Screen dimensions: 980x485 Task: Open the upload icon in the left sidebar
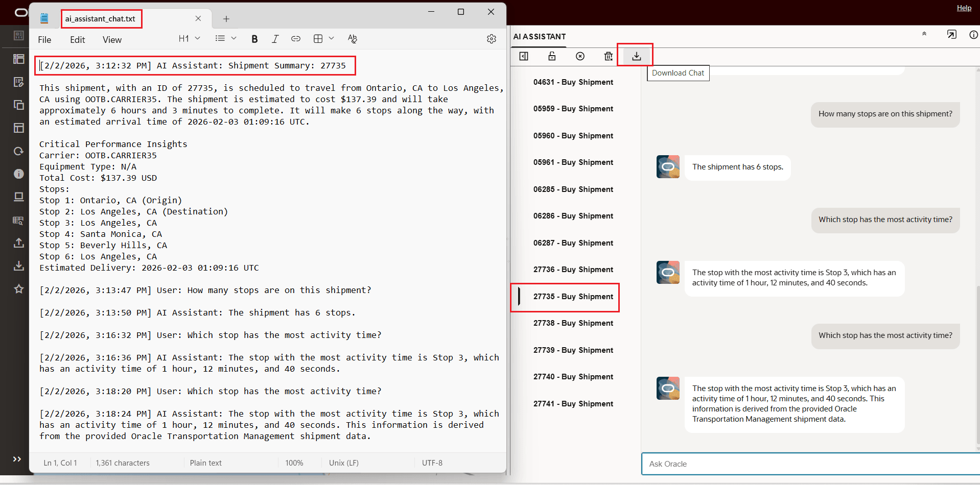click(18, 243)
